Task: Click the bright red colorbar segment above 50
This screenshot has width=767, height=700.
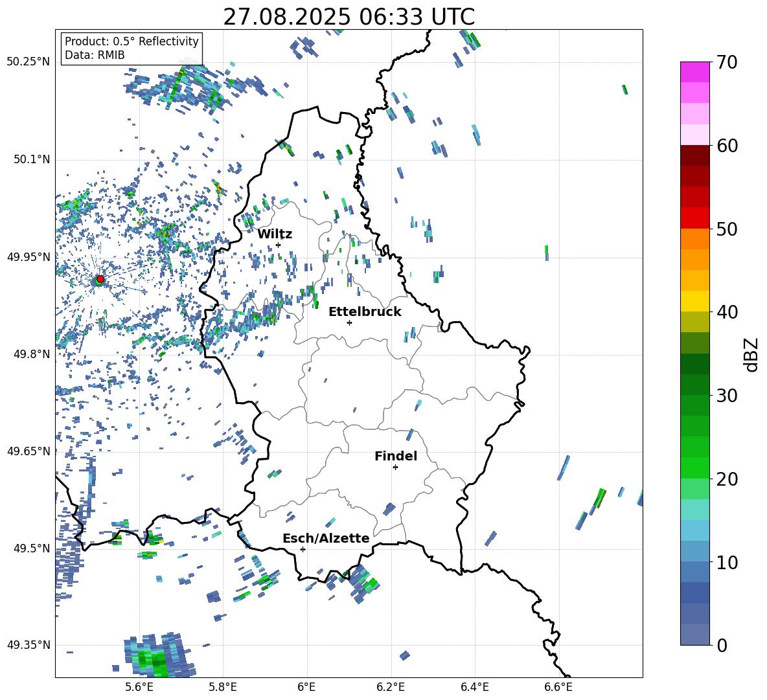Action: point(694,218)
